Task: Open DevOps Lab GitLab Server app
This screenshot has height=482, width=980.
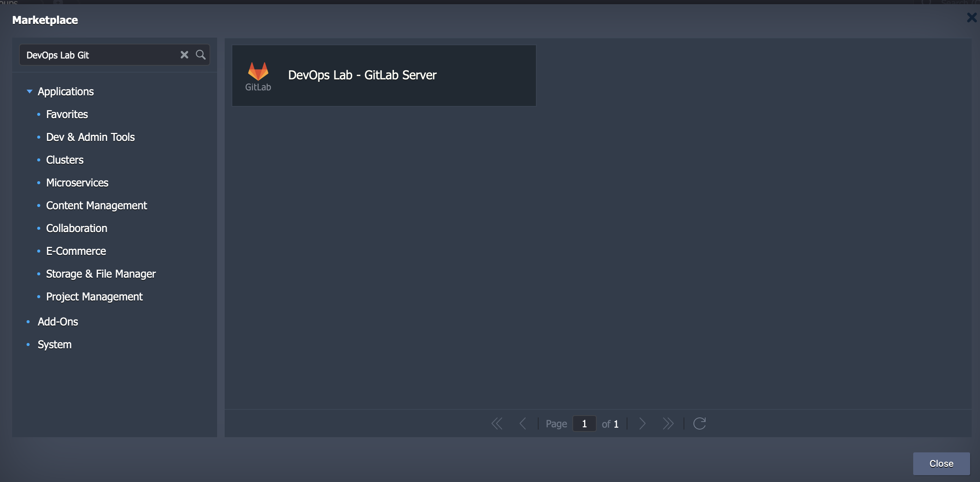Action: pyautogui.click(x=383, y=75)
